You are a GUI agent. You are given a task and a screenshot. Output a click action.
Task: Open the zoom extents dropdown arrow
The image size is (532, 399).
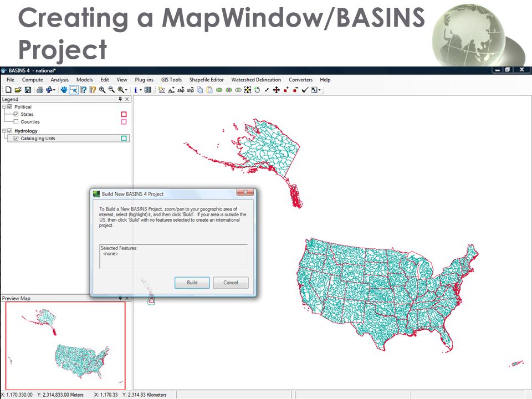[x=126, y=90]
